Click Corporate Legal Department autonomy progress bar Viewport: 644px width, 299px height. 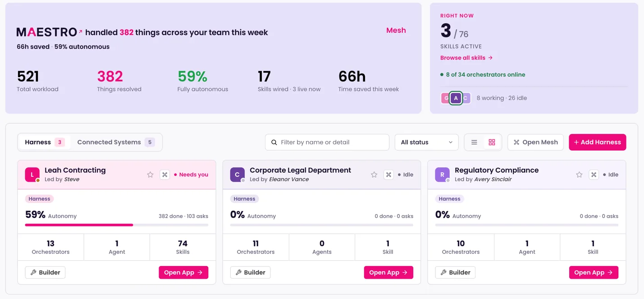coord(322,225)
